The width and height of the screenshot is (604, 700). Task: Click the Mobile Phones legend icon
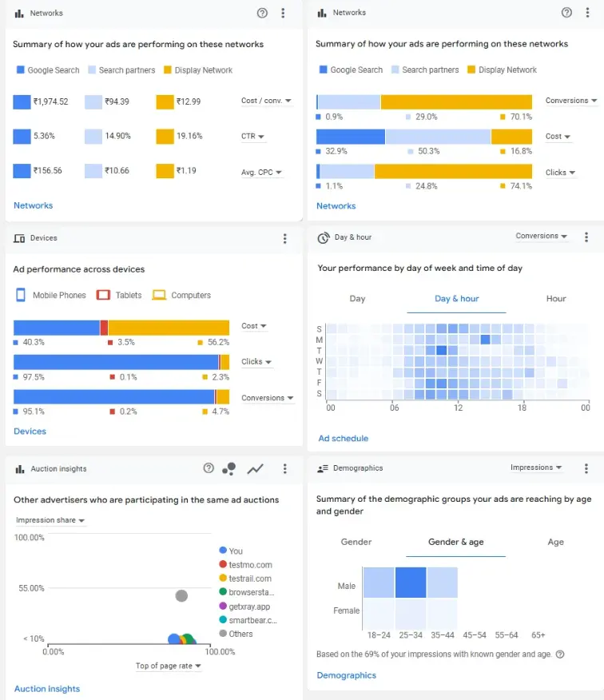click(x=21, y=295)
